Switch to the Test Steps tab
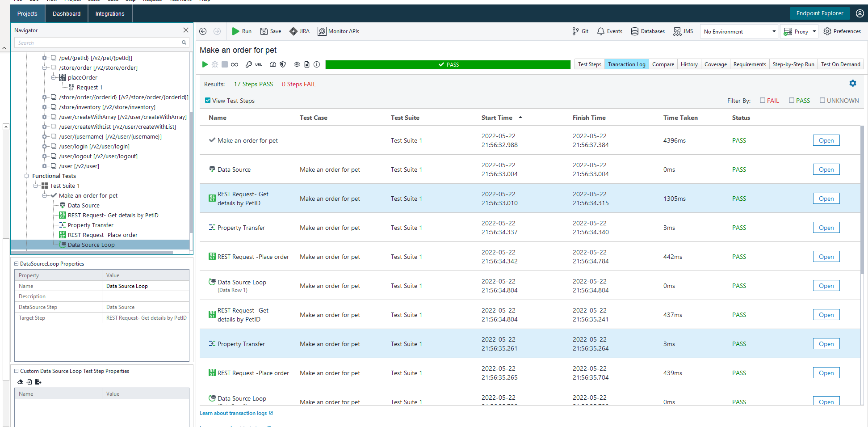This screenshot has width=868, height=427. [589, 64]
